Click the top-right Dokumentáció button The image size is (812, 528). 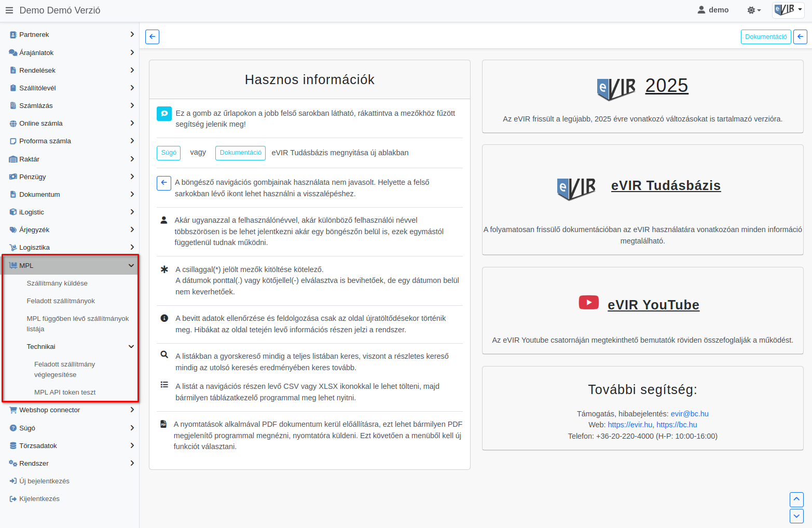pos(766,37)
